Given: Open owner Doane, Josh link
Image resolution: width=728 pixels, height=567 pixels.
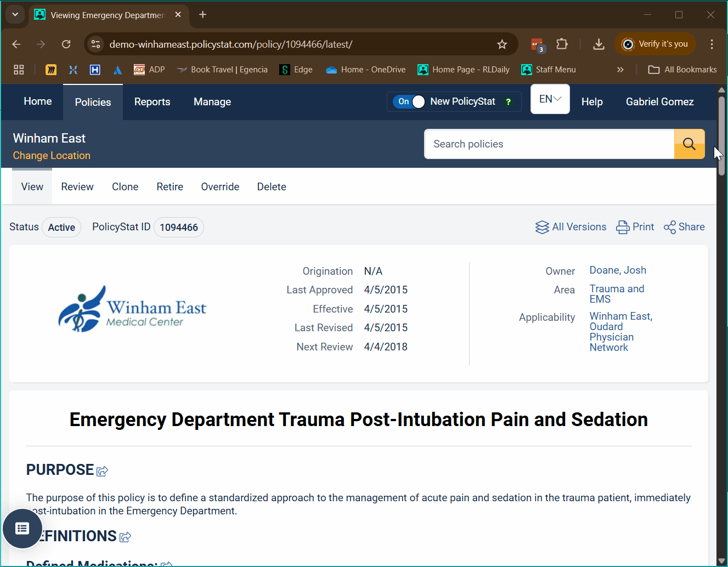Looking at the screenshot, I should (x=618, y=270).
